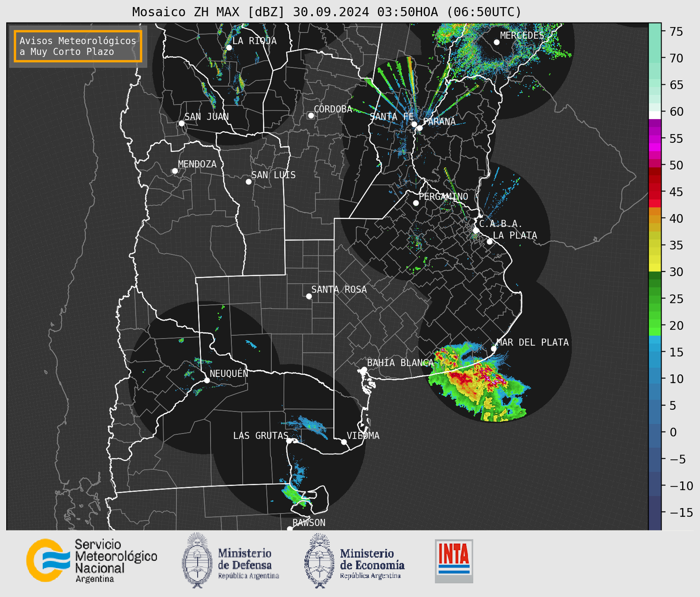This screenshot has width=700, height=597.
Task: Click the 45 tick label on the color scale
Action: (676, 192)
